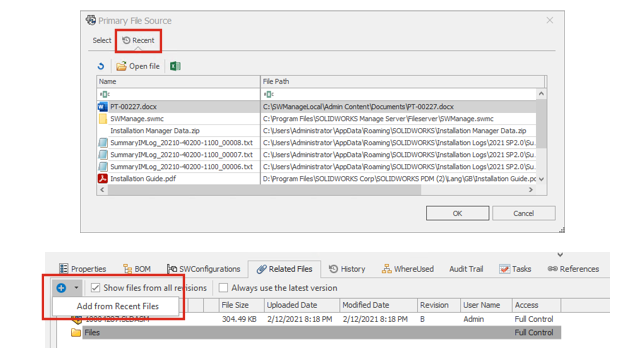This screenshot has height=360, width=640.
Task: Select the Files folder row
Action: (x=321, y=333)
